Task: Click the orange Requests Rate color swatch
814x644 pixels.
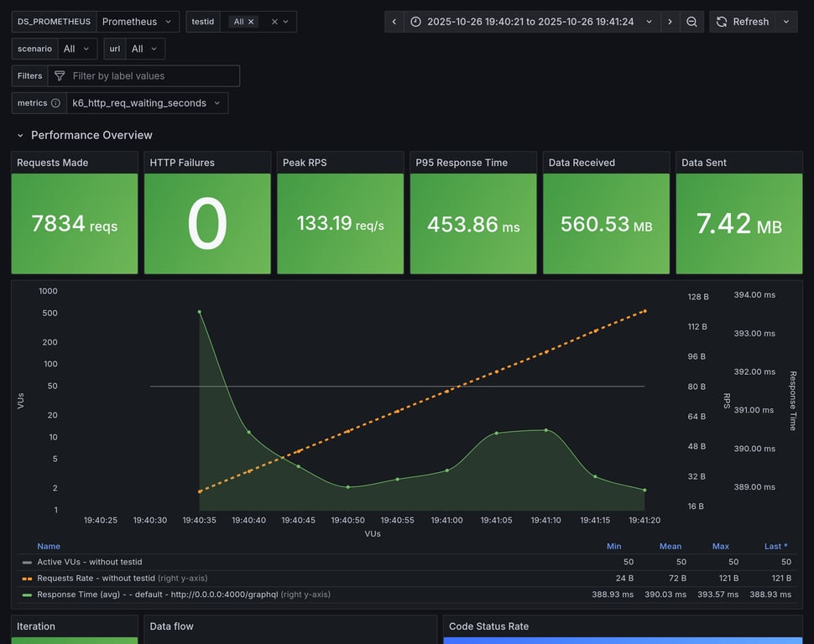Action: (x=28, y=578)
